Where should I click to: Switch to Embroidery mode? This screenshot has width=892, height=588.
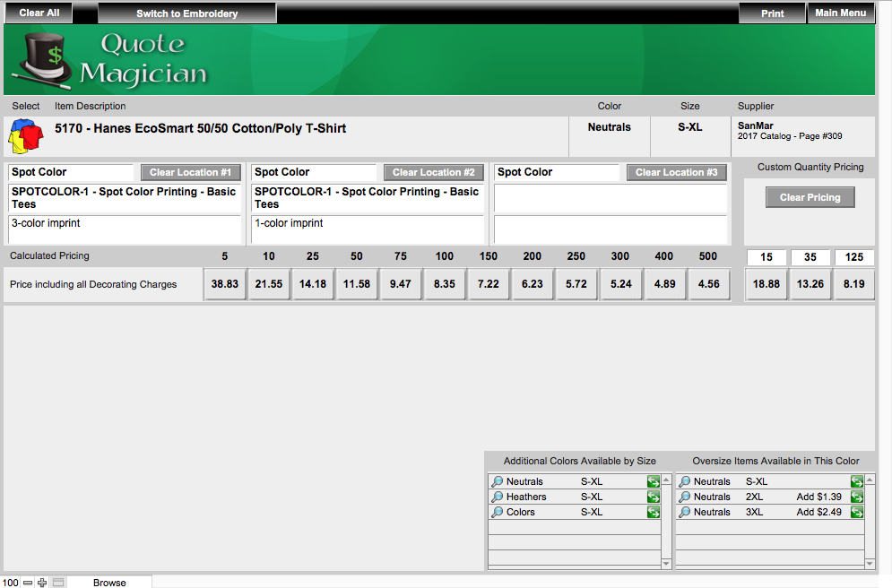(x=186, y=13)
